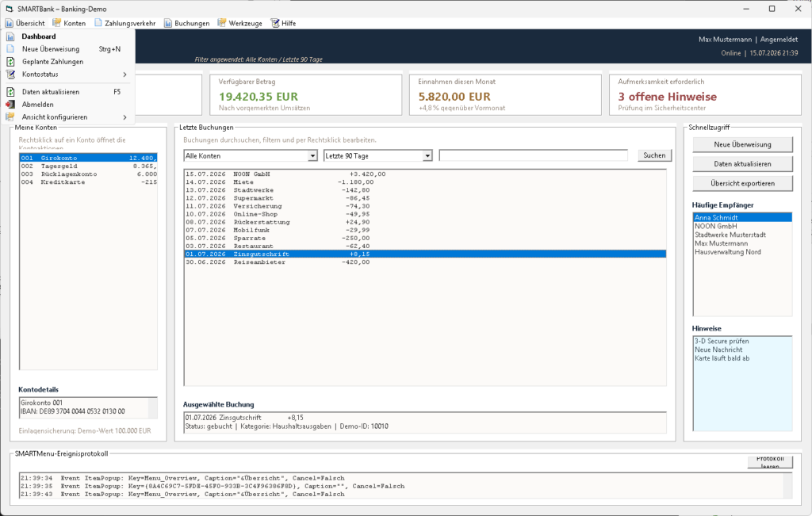Select the 07.07.2026 Mobilfunk booking
The width and height of the screenshot is (812, 516).
425,231
